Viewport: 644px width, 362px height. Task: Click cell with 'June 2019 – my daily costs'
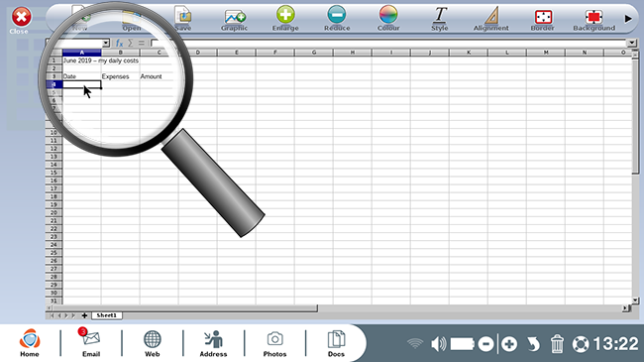point(101,60)
